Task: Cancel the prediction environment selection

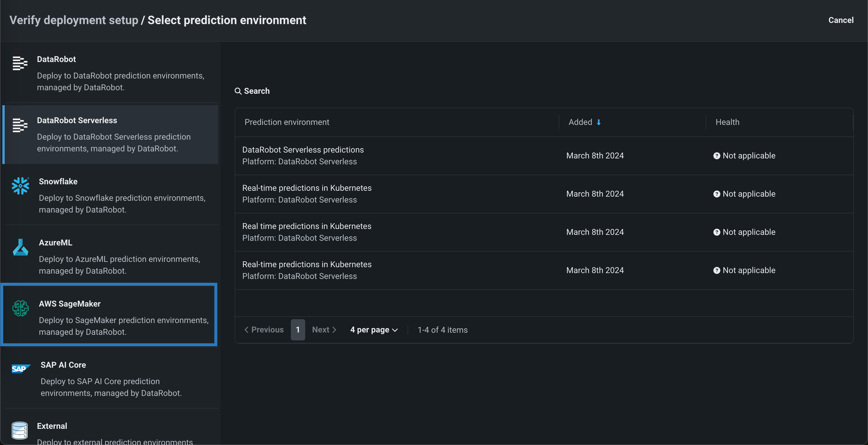Action: (841, 20)
